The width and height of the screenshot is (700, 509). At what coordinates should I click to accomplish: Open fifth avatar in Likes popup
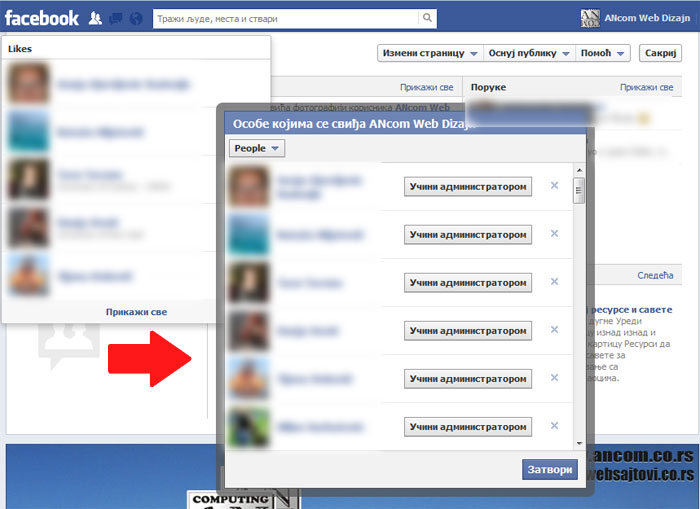click(x=28, y=275)
